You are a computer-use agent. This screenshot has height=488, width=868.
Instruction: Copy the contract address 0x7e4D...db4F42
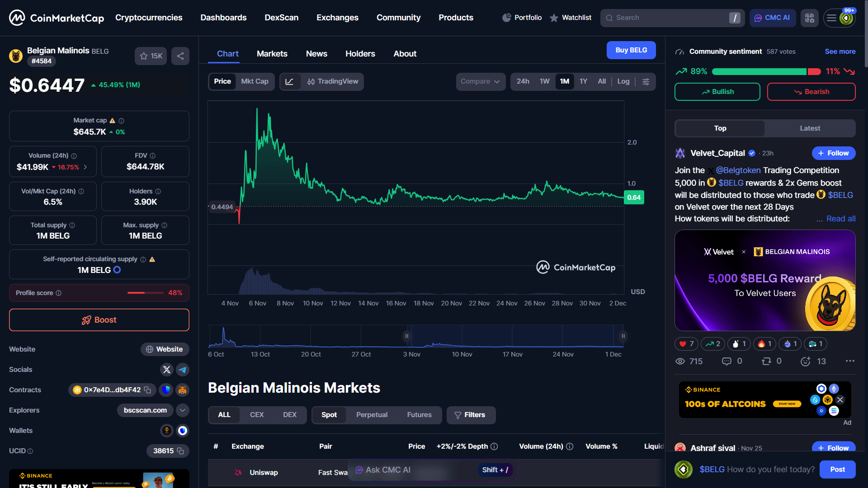(x=147, y=390)
